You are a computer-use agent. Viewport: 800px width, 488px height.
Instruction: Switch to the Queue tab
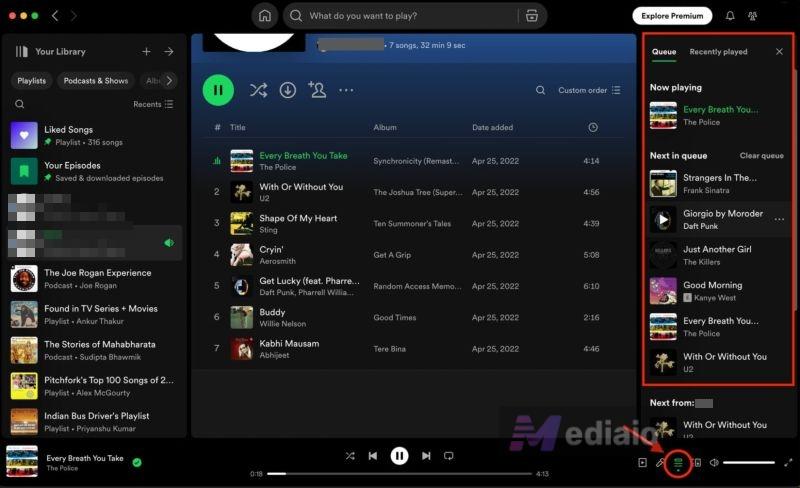click(x=664, y=52)
